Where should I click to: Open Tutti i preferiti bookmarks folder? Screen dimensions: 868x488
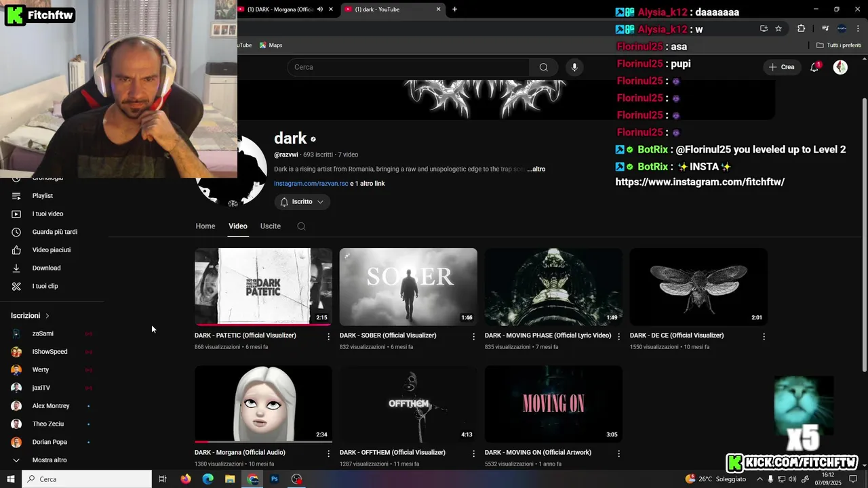click(839, 45)
